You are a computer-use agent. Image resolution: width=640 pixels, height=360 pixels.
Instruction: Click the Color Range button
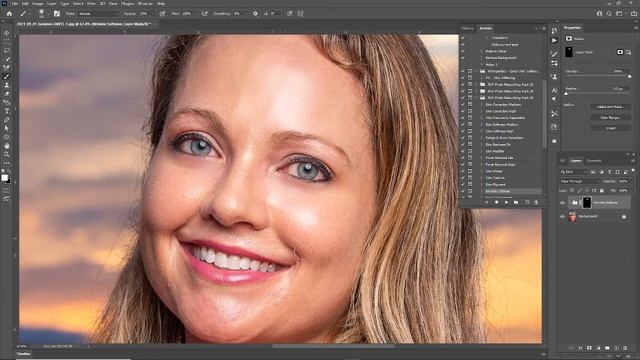point(611,118)
